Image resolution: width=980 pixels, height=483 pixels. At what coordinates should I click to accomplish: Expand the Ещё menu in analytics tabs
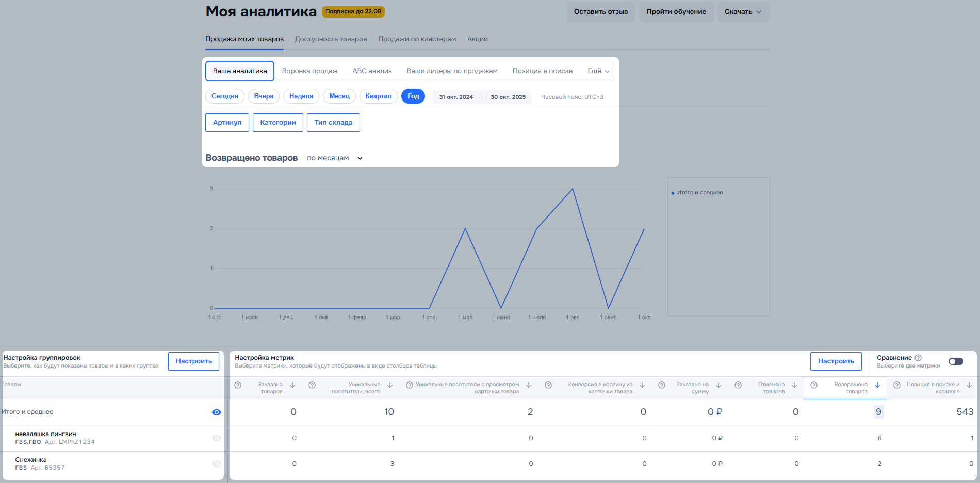click(598, 71)
